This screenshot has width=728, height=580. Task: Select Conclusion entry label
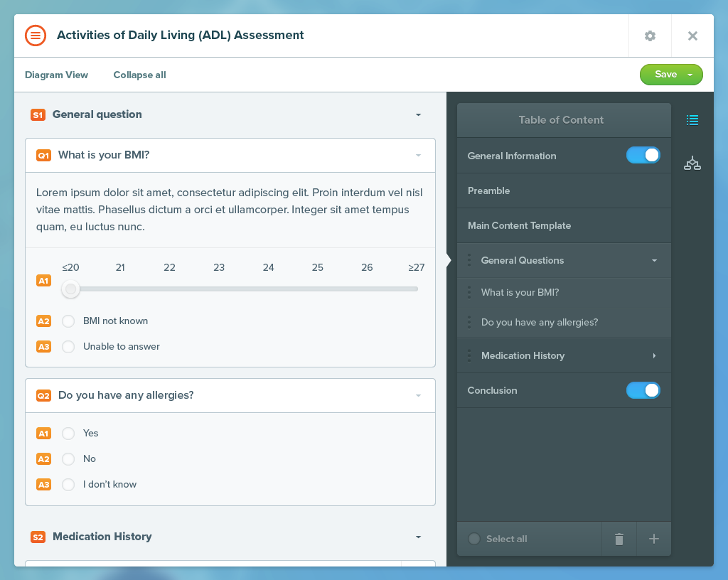tap(492, 390)
